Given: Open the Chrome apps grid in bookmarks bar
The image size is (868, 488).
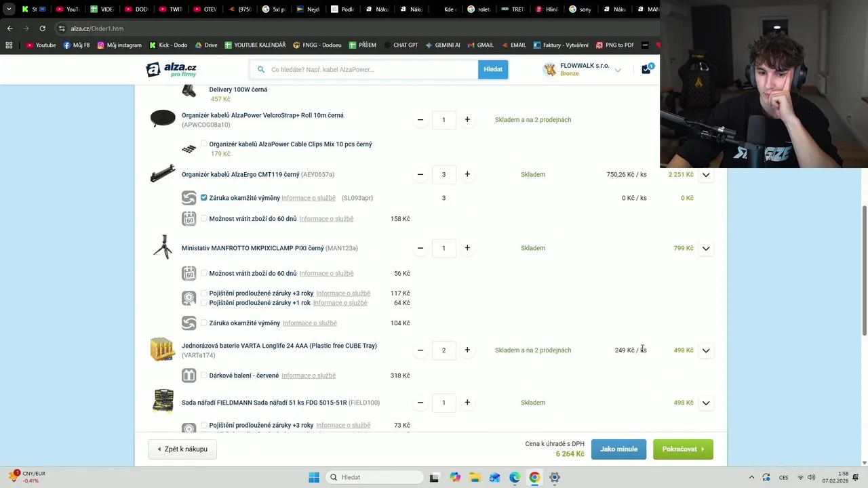Looking at the screenshot, I should [9, 45].
